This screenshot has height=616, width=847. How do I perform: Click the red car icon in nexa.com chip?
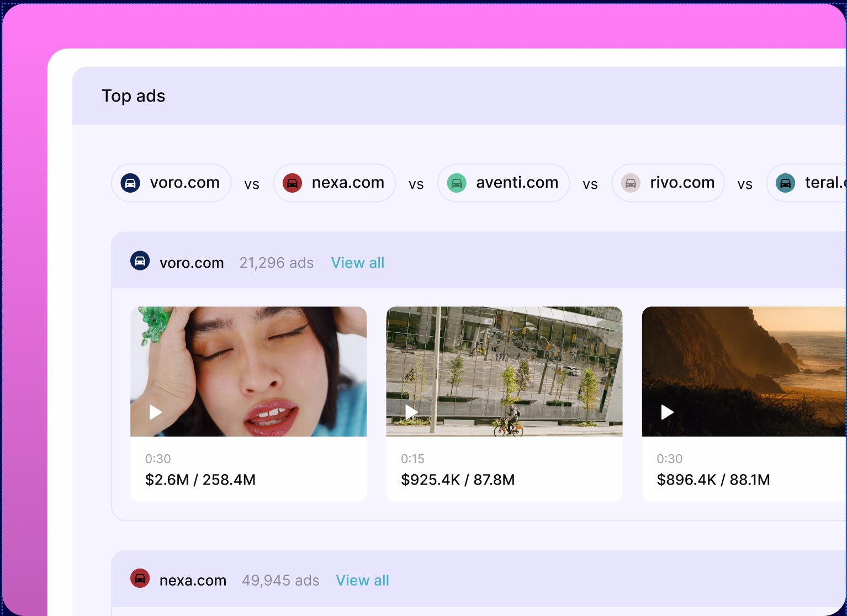pyautogui.click(x=292, y=183)
